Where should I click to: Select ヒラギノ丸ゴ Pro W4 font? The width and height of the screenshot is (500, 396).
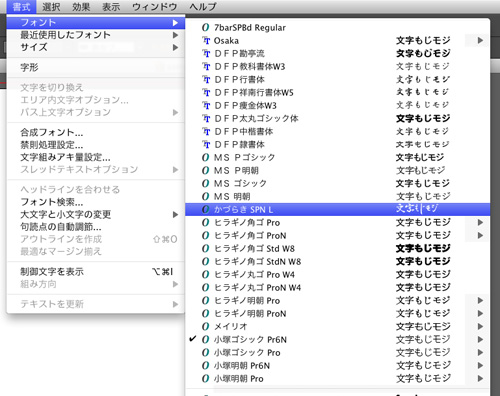337,274
